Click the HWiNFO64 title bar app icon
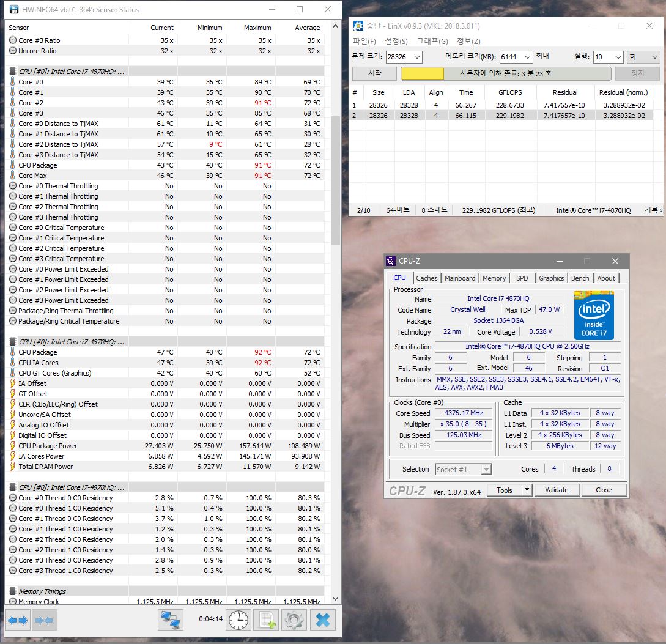666x644 pixels. [14, 9]
